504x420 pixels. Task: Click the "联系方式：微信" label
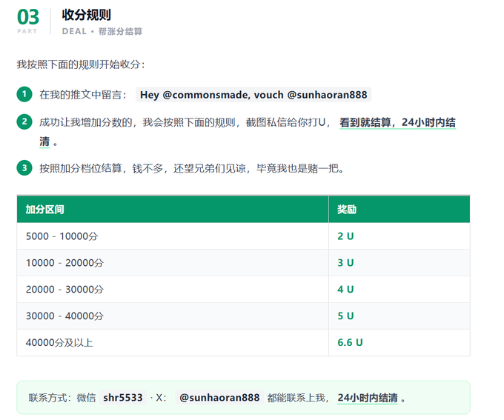coord(62,398)
